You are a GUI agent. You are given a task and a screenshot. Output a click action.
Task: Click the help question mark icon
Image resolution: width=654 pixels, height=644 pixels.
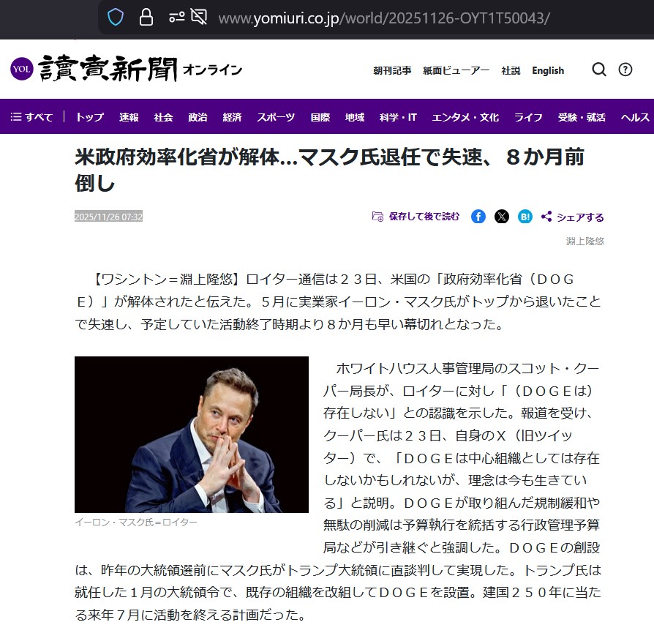coord(625,70)
